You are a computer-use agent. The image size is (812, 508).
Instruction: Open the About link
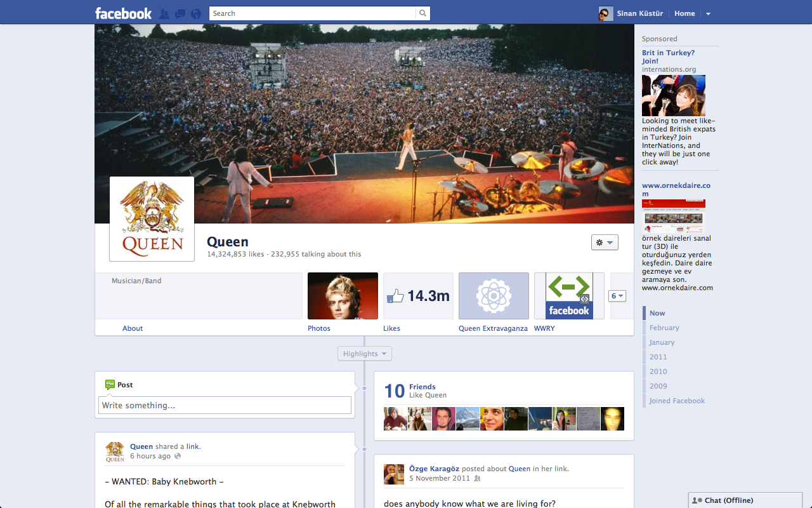[x=133, y=328]
